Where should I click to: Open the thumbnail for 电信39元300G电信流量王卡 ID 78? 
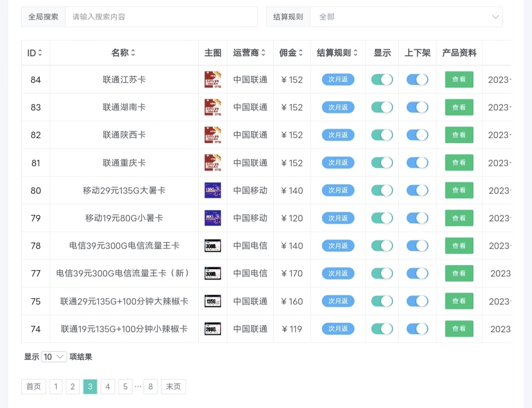click(x=213, y=245)
